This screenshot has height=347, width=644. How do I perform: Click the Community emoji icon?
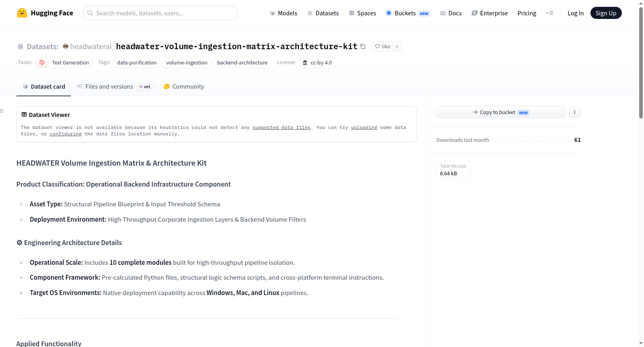tap(167, 86)
